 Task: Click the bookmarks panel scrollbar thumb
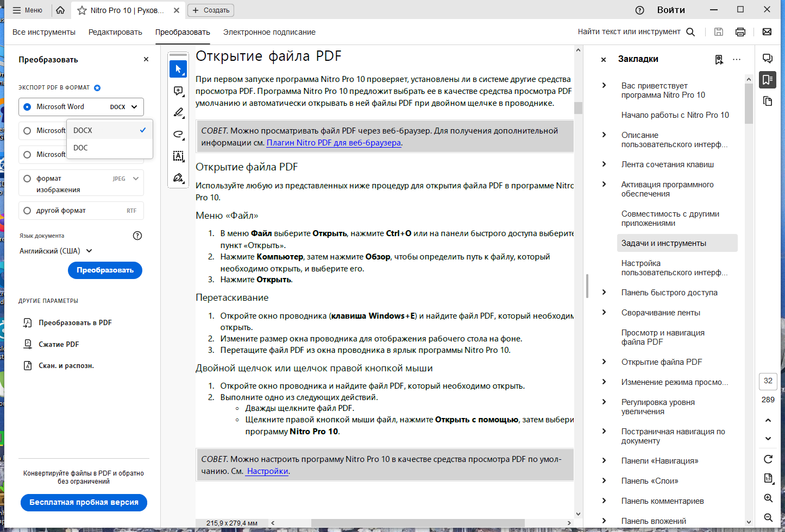pos(749,103)
